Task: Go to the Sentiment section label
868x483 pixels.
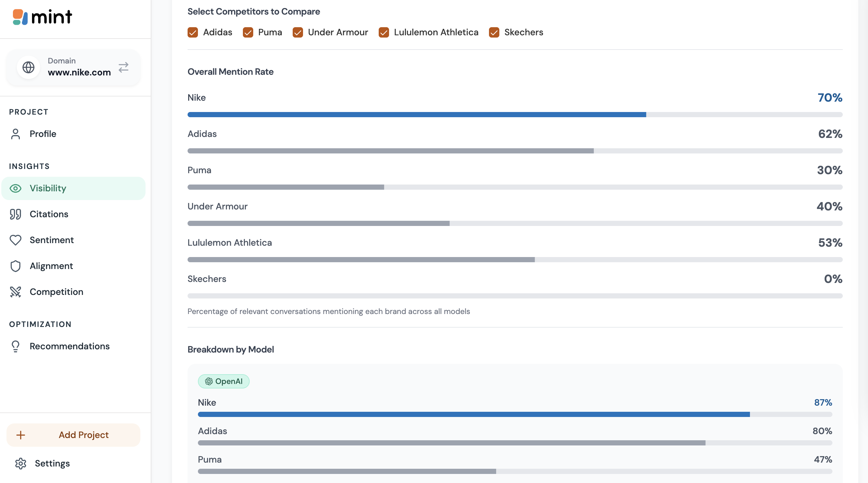Action: (x=51, y=240)
